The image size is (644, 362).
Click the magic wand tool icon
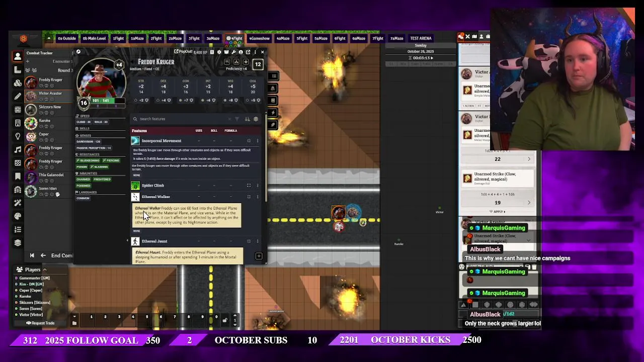[18, 203]
